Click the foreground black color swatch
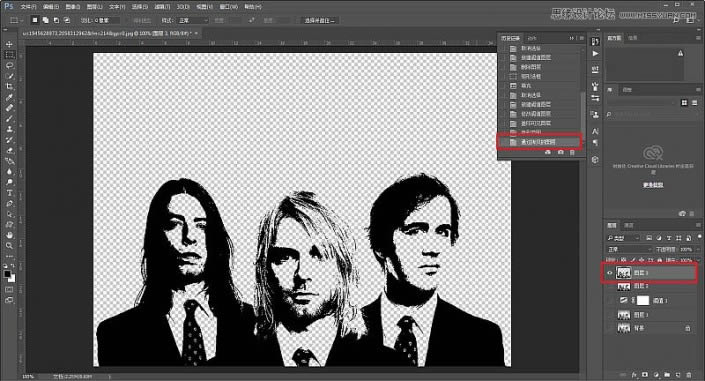This screenshot has width=705, height=381. 7,274
